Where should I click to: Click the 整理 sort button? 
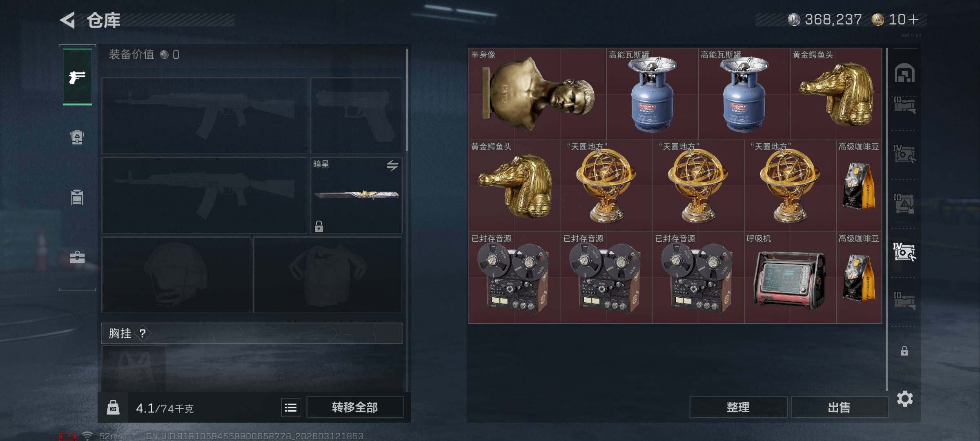pos(738,407)
